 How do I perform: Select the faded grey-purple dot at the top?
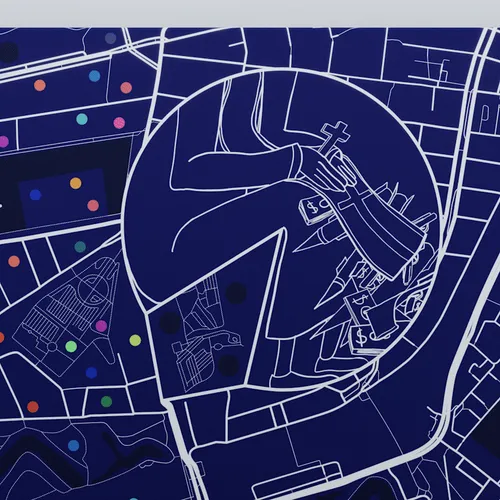click(110, 38)
